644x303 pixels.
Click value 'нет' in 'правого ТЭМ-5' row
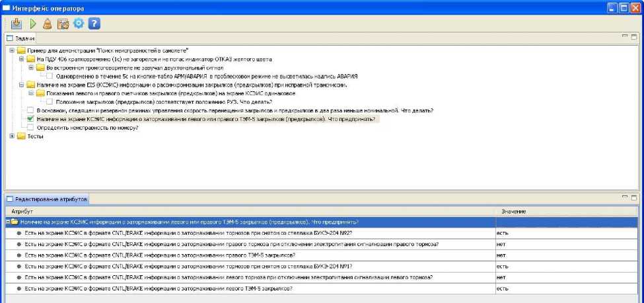501,255
